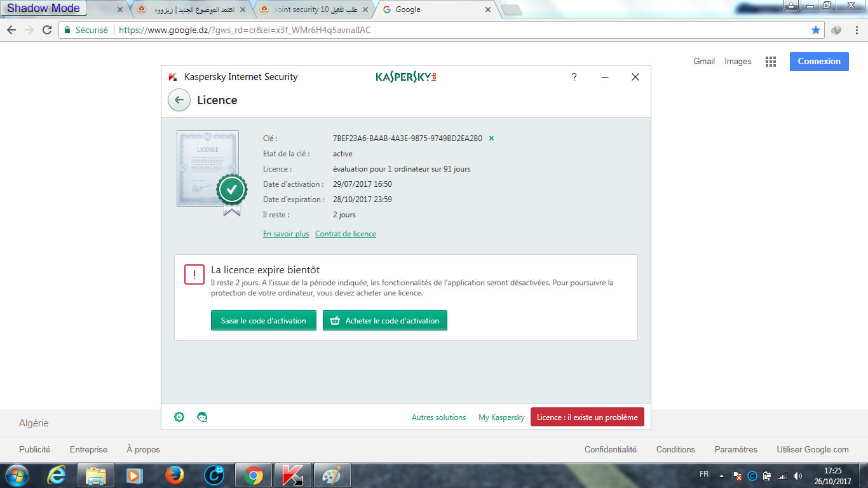
Task: Open the Windows Start menu
Action: tap(17, 475)
